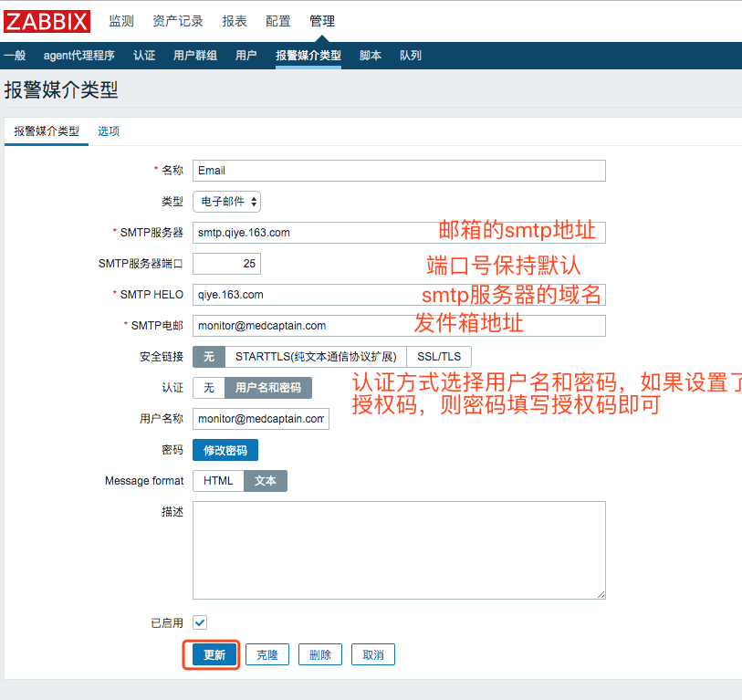Click inside the 描述 text area
The image size is (742, 700).
click(399, 550)
